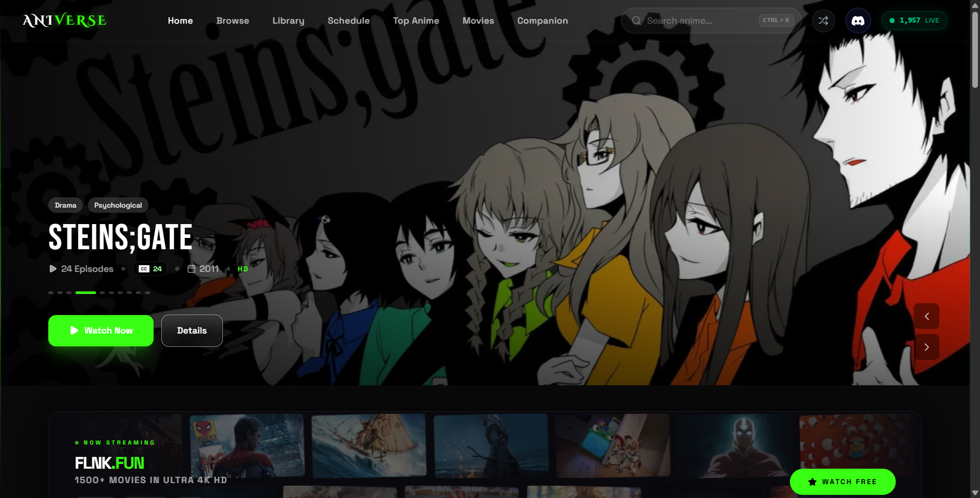Click the play icon beside 24 Episodes
The height and width of the screenshot is (498, 980).
pyautogui.click(x=53, y=269)
